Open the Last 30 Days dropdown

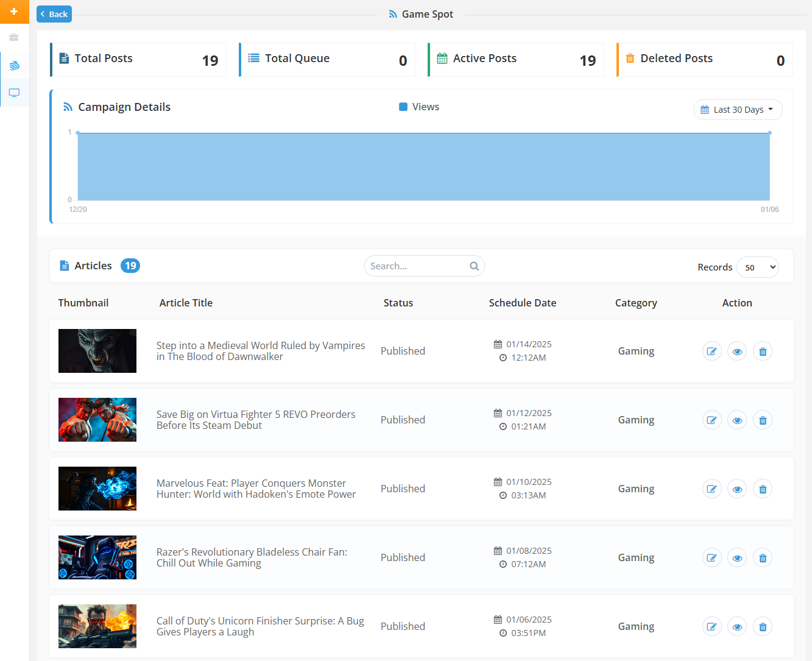738,110
